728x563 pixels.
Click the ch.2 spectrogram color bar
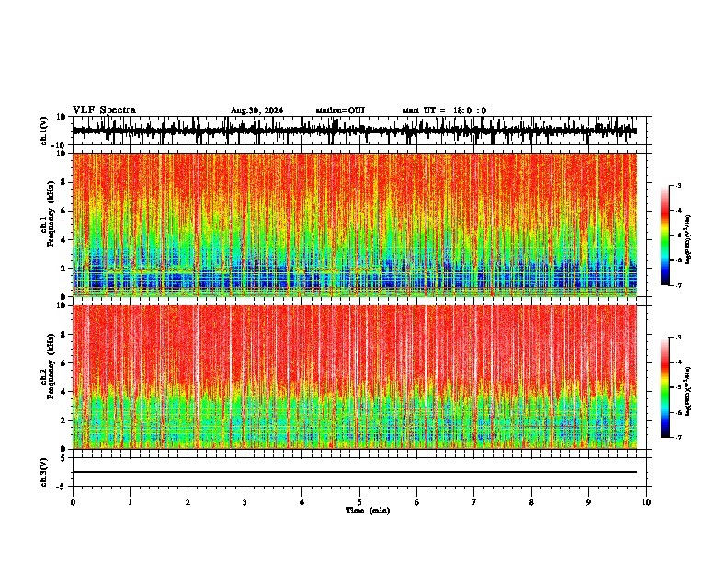pyautogui.click(x=665, y=387)
